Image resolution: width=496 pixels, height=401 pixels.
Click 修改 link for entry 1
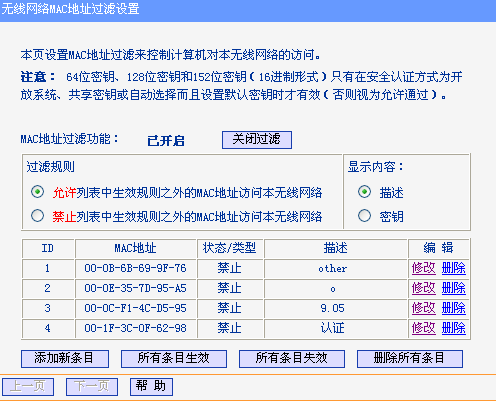423,268
